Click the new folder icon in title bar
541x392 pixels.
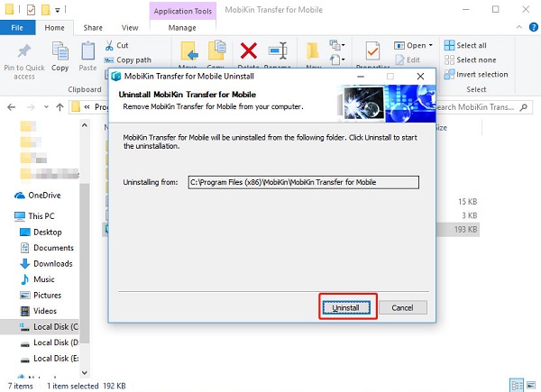(x=46, y=10)
